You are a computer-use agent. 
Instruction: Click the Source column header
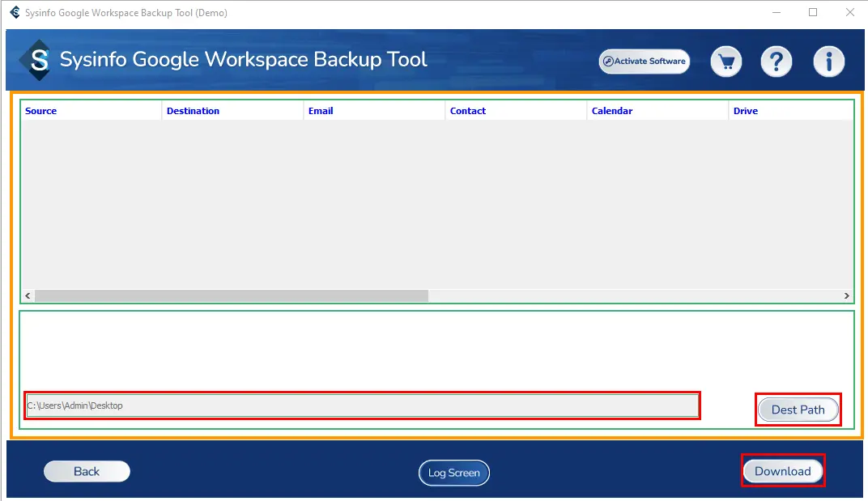coord(91,111)
